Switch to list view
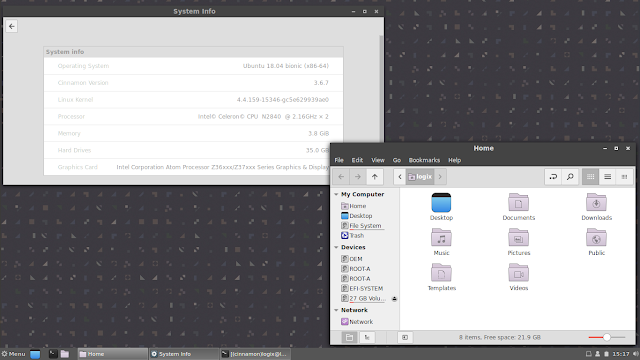Image resolution: width=640 pixels, height=360 pixels. tap(607, 177)
